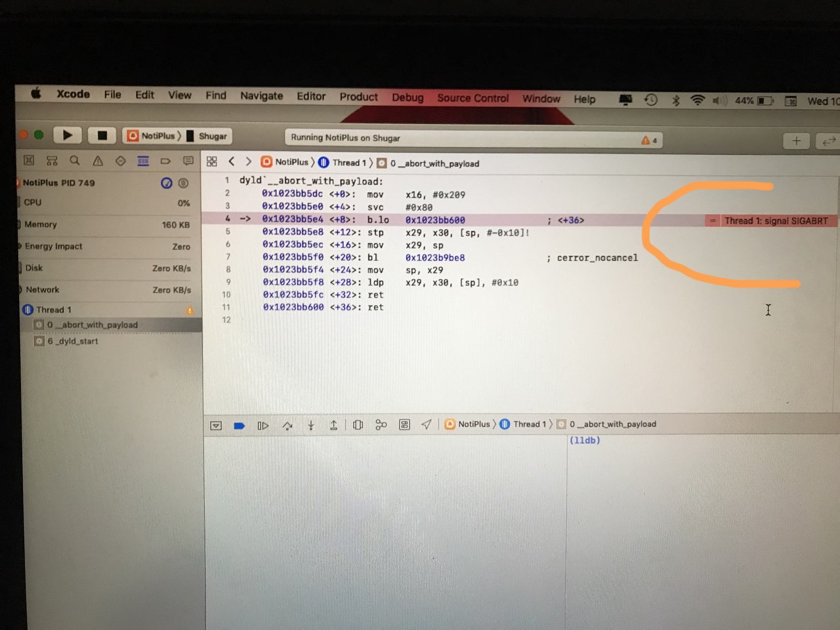Screen dimensions: 840x630
Task: Click Environment Overrides icon in debug bar
Action: point(404,425)
